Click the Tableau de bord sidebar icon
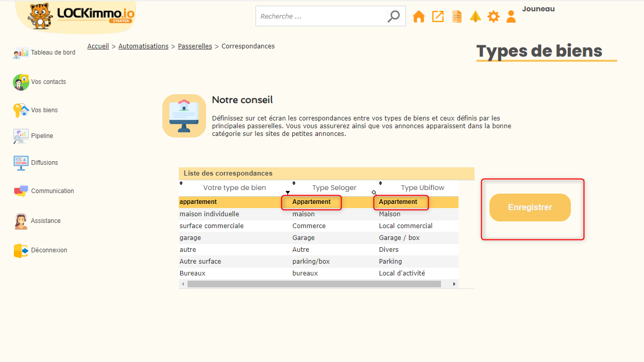Viewport: 644px width, 362px height. [x=21, y=53]
